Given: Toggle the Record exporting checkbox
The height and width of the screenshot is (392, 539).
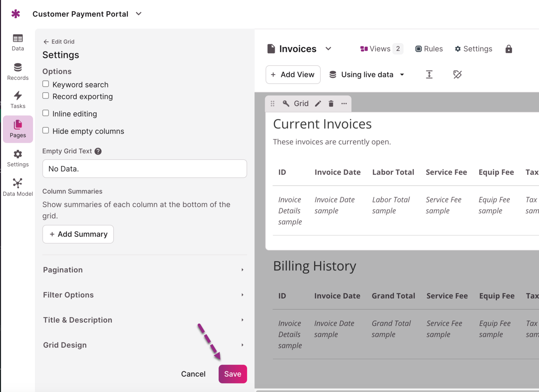Looking at the screenshot, I should (x=46, y=96).
